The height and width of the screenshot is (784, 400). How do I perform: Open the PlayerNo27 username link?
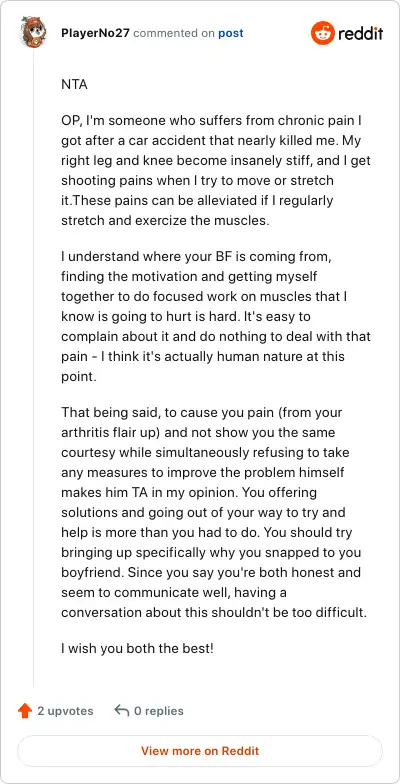click(96, 34)
